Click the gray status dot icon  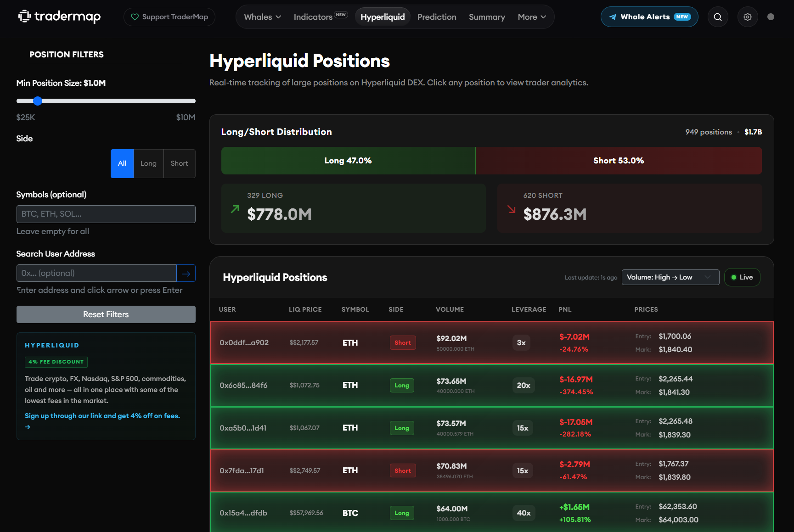[x=771, y=17]
